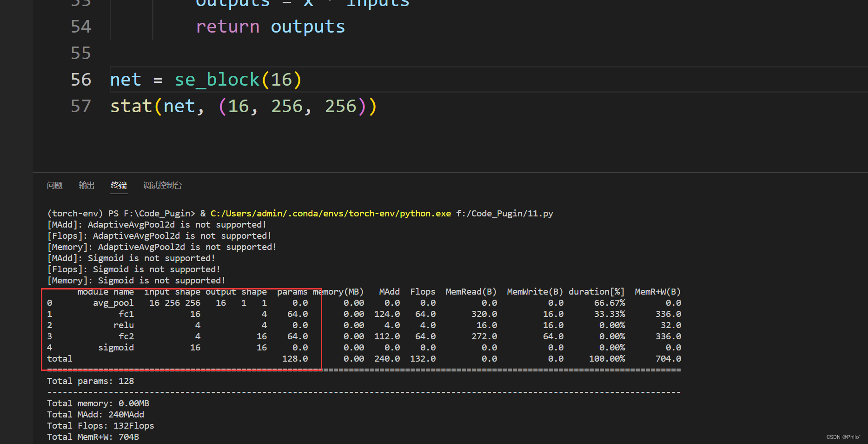
Task: Click '[MAdd]: AdaptiveAvgPool2d is not supported!' line
Action: 157,225
